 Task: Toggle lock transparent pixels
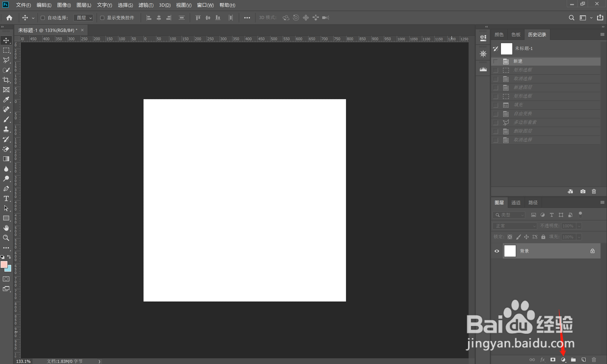point(510,237)
